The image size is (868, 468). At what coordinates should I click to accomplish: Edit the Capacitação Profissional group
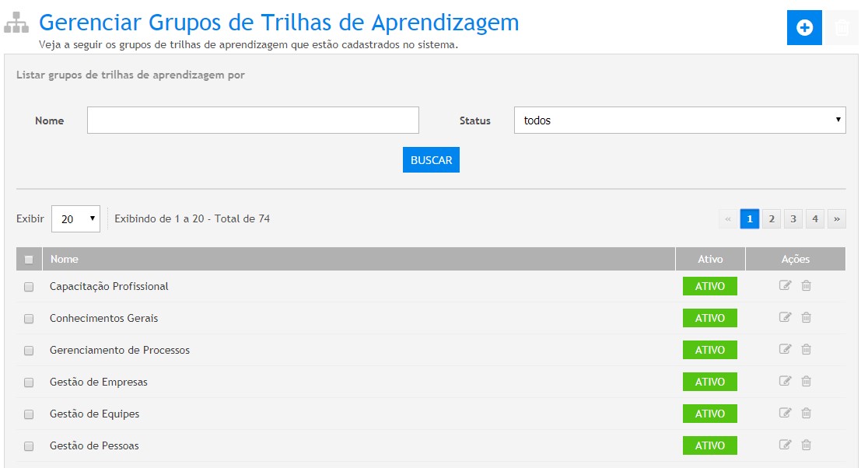coord(785,286)
